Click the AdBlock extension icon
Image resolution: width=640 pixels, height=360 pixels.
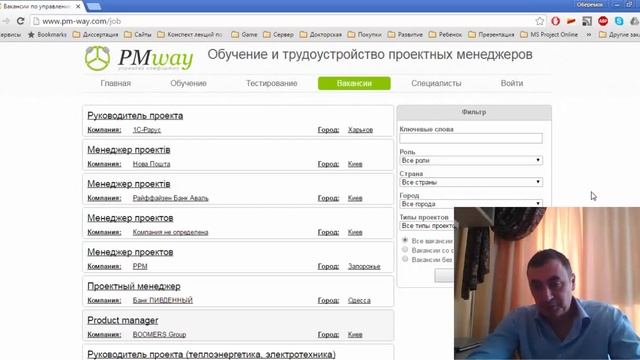pyautogui.click(x=603, y=21)
